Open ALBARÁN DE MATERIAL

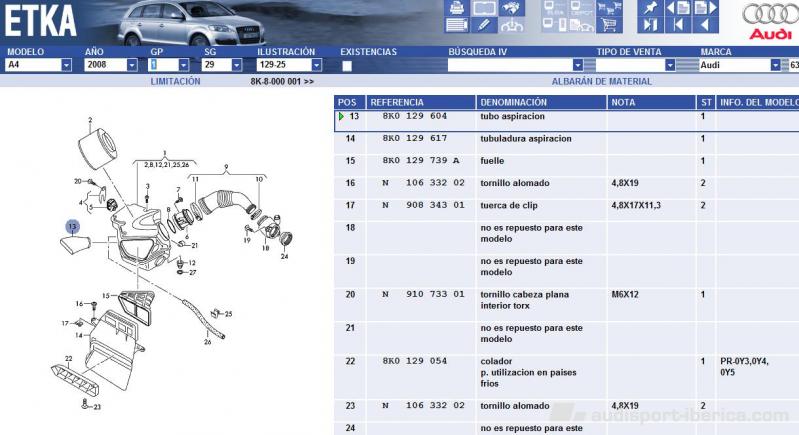601,81
